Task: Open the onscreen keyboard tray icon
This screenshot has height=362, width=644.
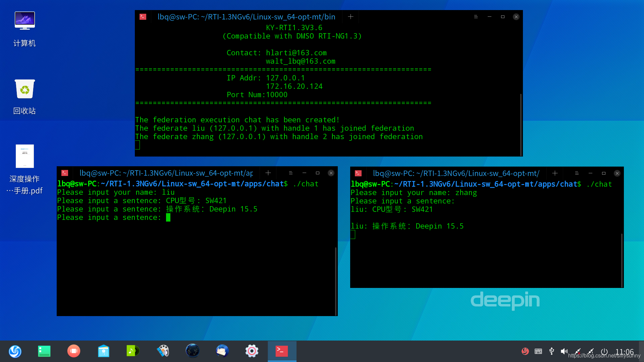Action: tap(538, 351)
